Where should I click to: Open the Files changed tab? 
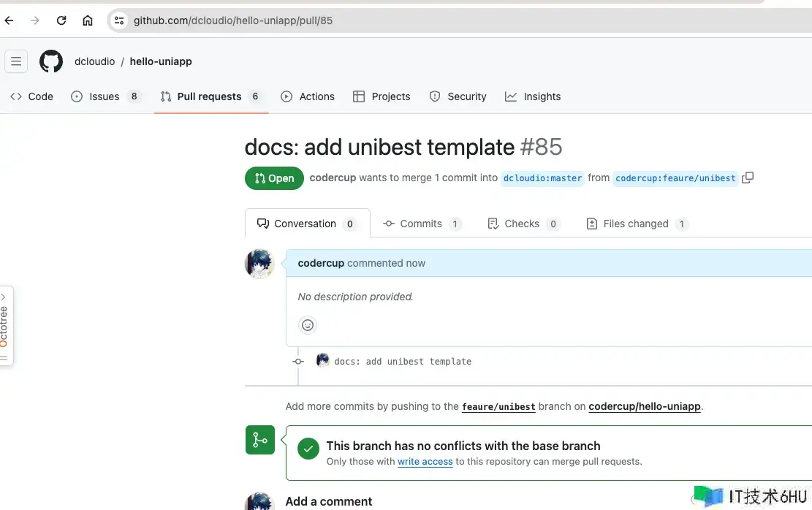tap(636, 224)
